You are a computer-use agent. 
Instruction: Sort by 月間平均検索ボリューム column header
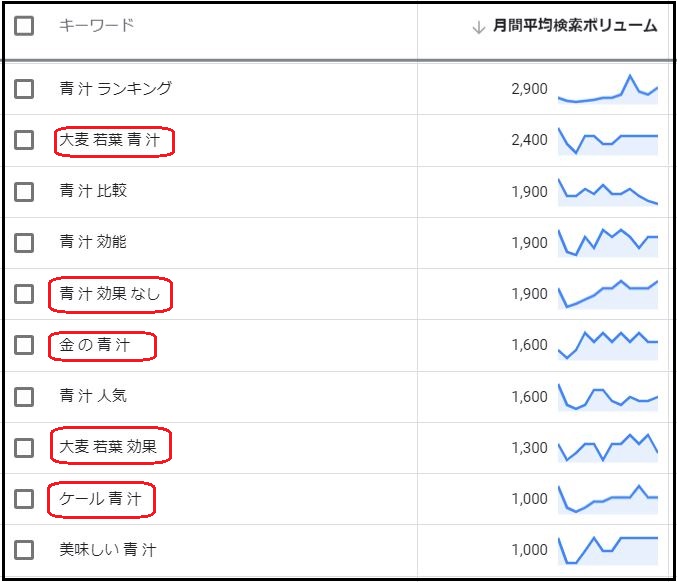tap(575, 27)
